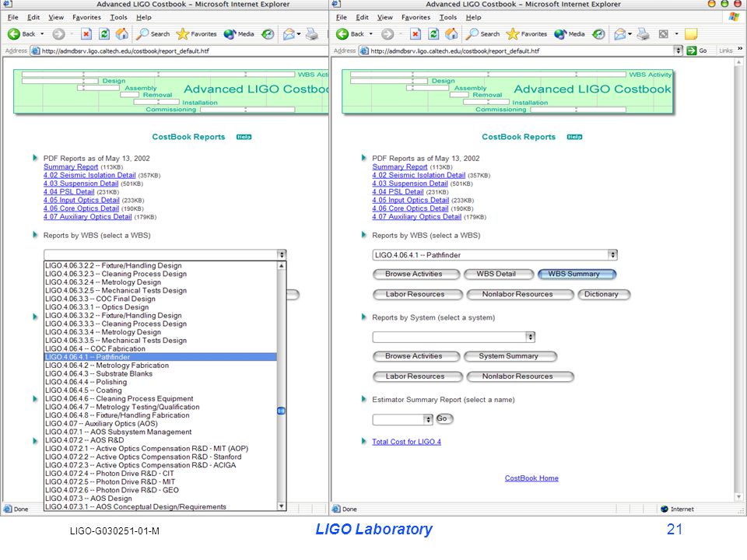747x560 pixels.
Task: Select LIGO.4.06.4.4 -- Polishing in list
Action: [160, 382]
